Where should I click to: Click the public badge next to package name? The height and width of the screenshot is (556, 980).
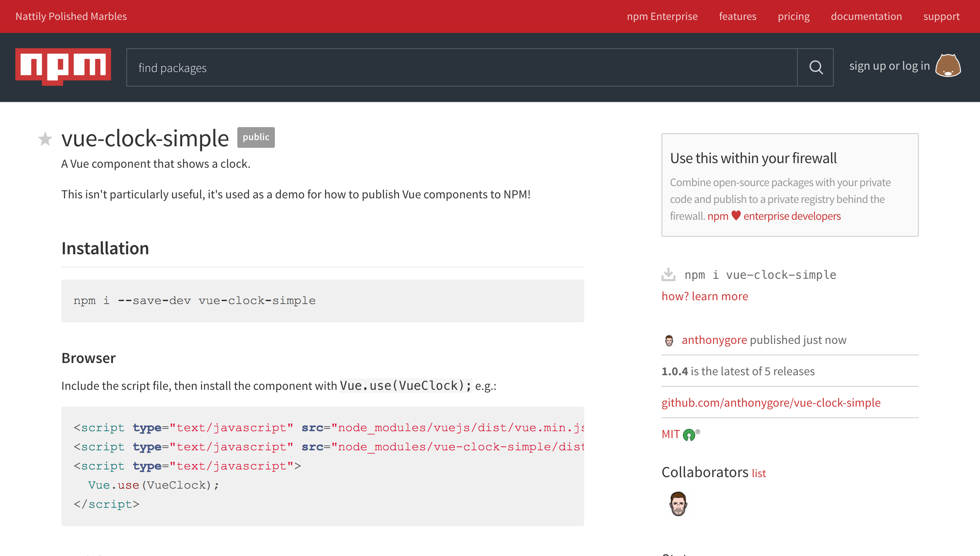(256, 137)
